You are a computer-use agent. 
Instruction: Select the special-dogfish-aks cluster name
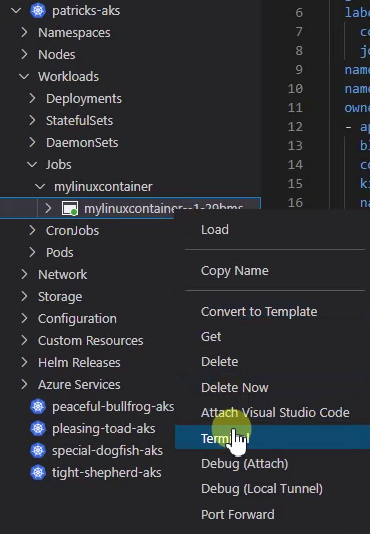tap(107, 451)
